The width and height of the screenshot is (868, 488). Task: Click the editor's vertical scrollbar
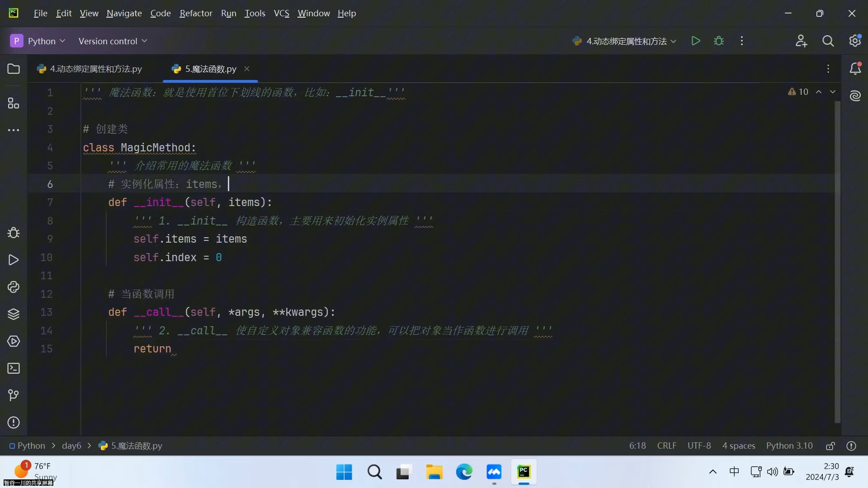(x=837, y=262)
